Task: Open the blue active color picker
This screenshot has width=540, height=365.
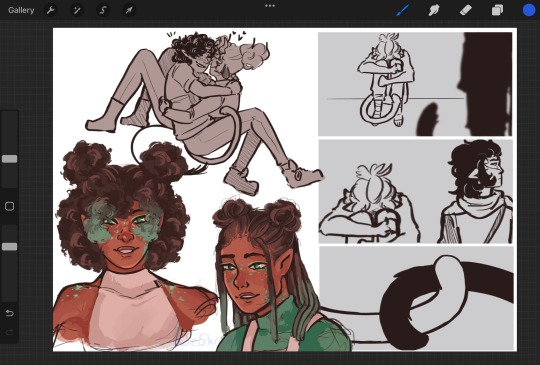Action: 529,10
